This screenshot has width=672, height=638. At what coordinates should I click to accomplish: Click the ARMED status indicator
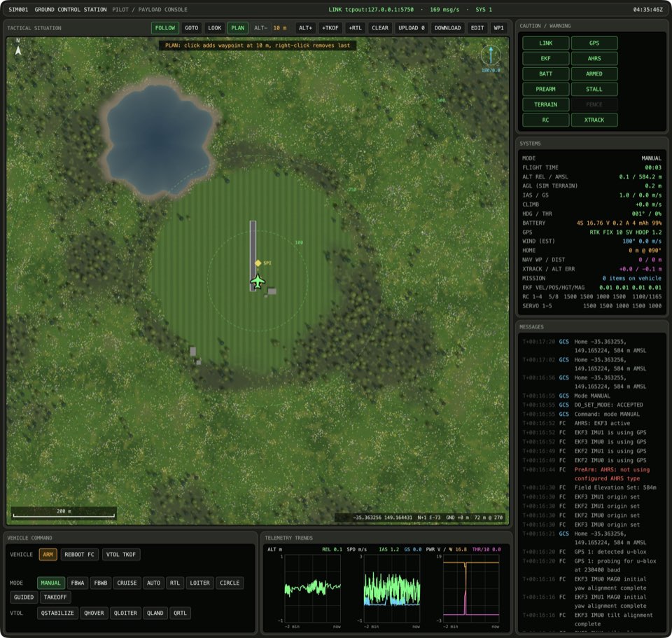click(594, 74)
